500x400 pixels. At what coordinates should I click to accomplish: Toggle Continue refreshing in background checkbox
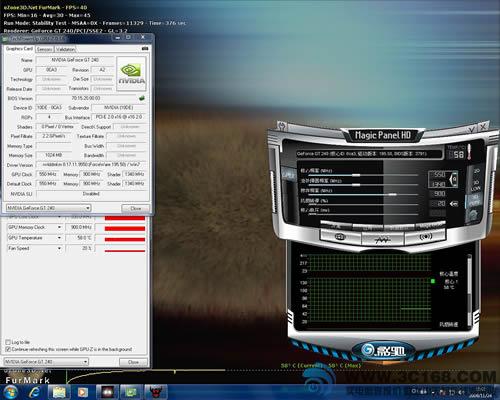click(x=8, y=349)
